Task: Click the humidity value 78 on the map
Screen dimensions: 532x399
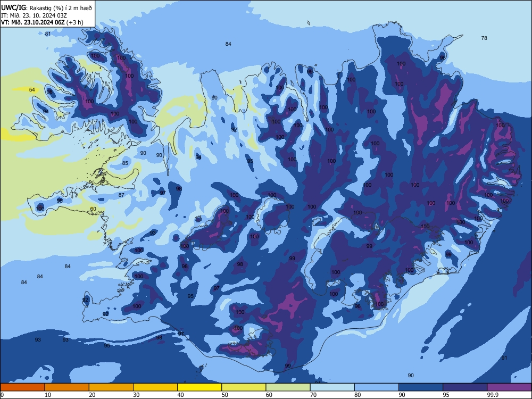Action: pyautogui.click(x=484, y=38)
